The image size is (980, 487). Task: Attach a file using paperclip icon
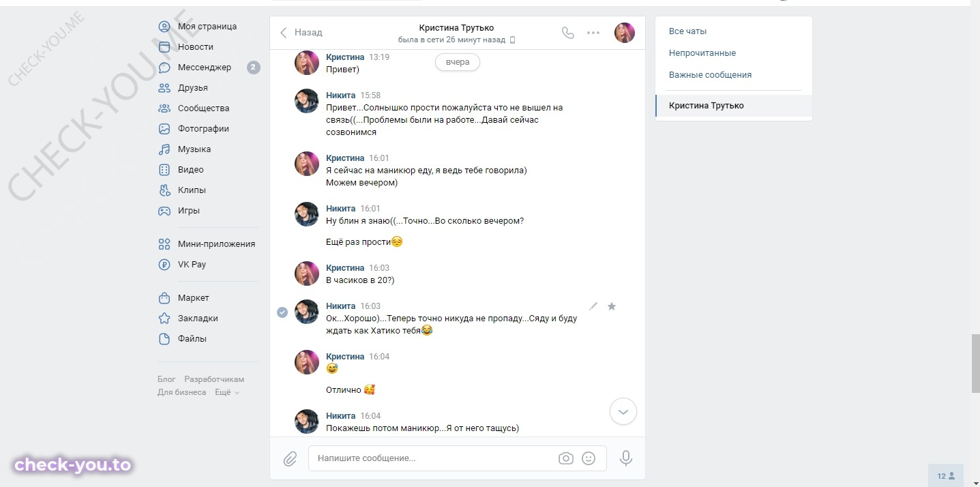[291, 459]
